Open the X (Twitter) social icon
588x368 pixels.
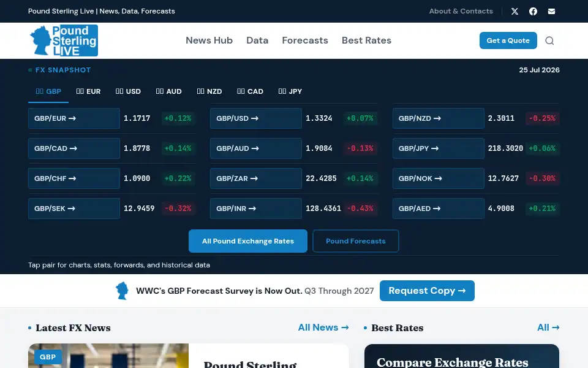point(514,11)
